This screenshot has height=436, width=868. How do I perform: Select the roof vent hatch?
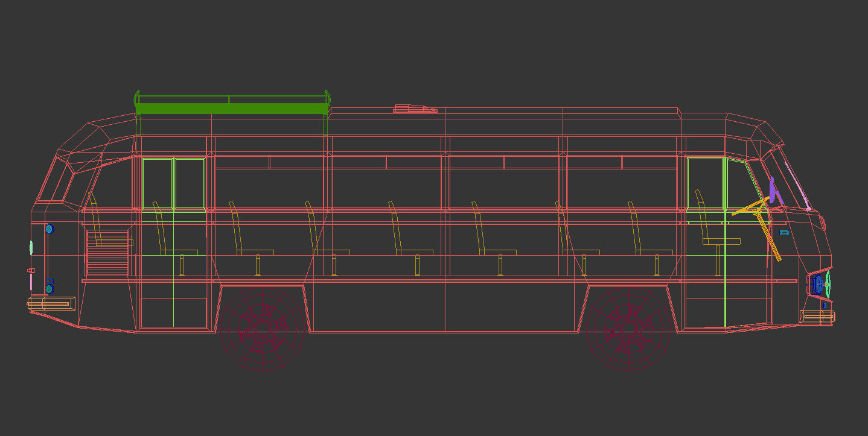tap(415, 109)
